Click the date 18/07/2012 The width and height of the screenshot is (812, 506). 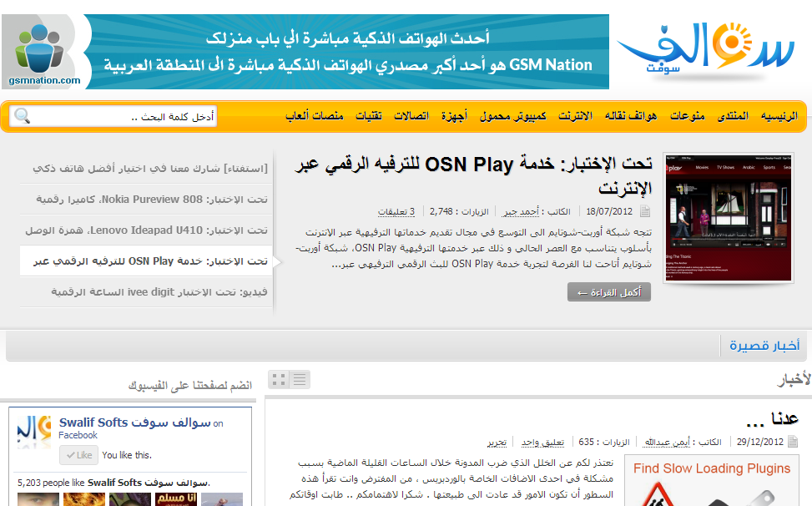pos(609,212)
